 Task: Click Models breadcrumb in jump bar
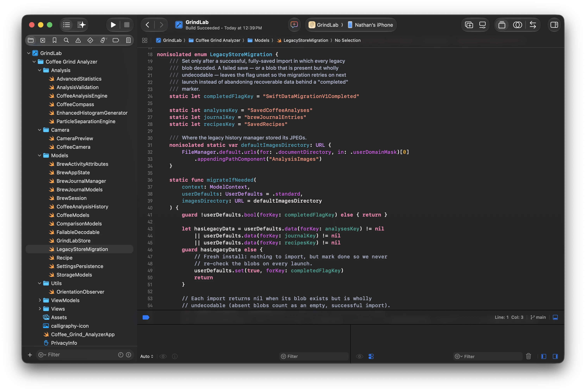click(258, 40)
